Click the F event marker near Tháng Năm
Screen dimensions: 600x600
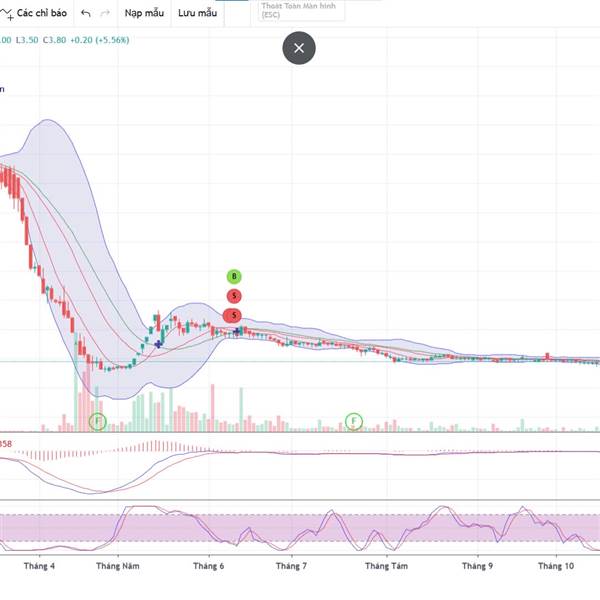pyautogui.click(x=98, y=422)
